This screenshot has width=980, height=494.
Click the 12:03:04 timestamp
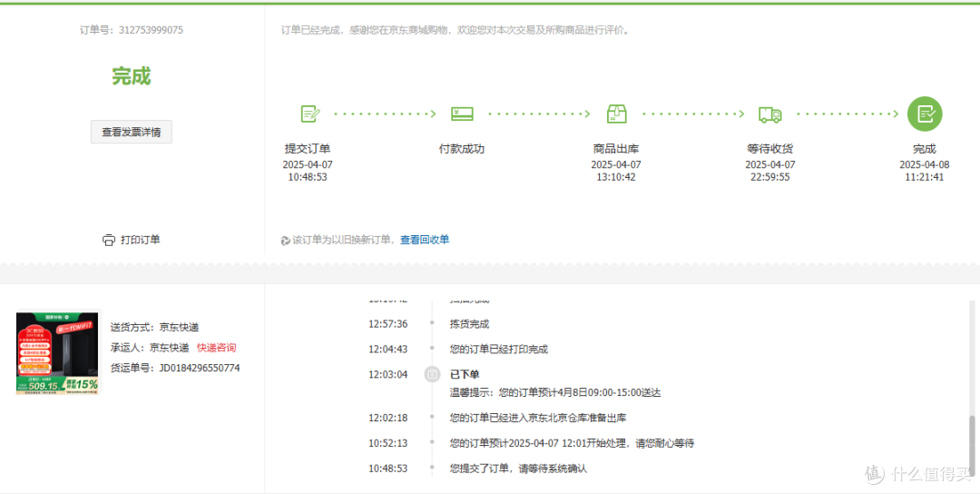pos(387,374)
